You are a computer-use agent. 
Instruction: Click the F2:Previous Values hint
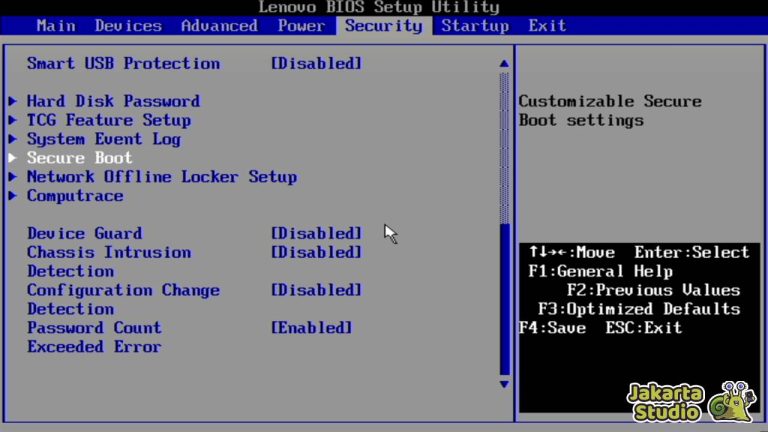653,290
